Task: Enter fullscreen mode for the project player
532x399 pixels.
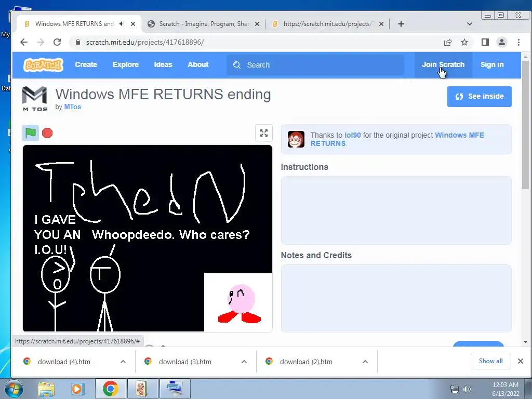Action: [x=263, y=132]
